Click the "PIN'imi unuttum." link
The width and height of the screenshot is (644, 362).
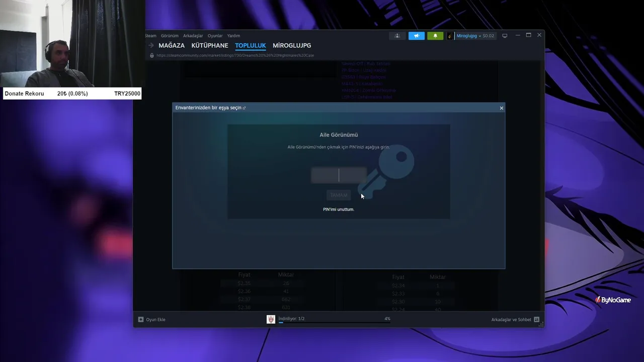339,209
